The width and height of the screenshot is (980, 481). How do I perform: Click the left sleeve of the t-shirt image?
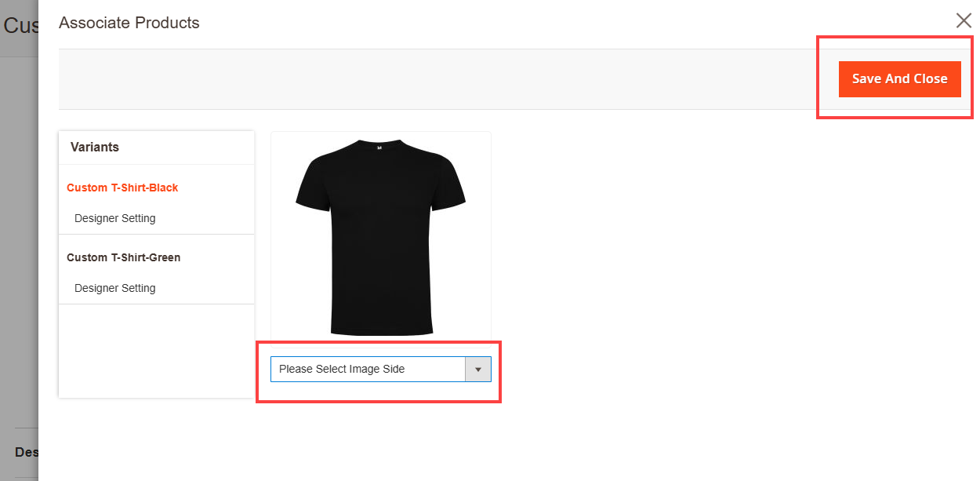[311, 185]
